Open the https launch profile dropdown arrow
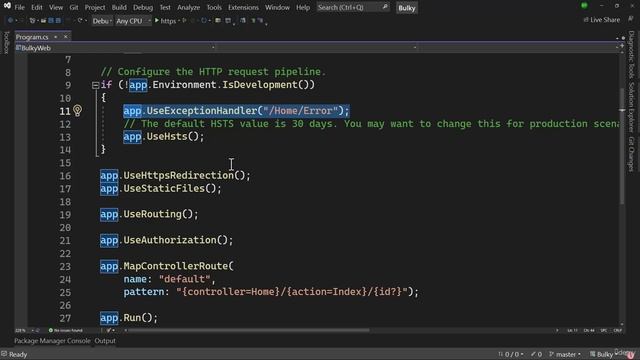The width and height of the screenshot is (640, 360). (179, 20)
